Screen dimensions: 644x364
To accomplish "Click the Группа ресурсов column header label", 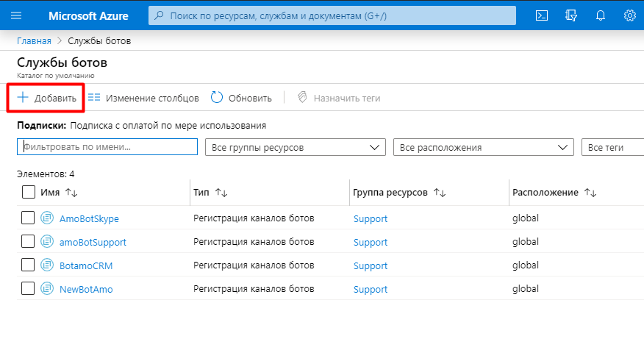I will click(x=390, y=192).
